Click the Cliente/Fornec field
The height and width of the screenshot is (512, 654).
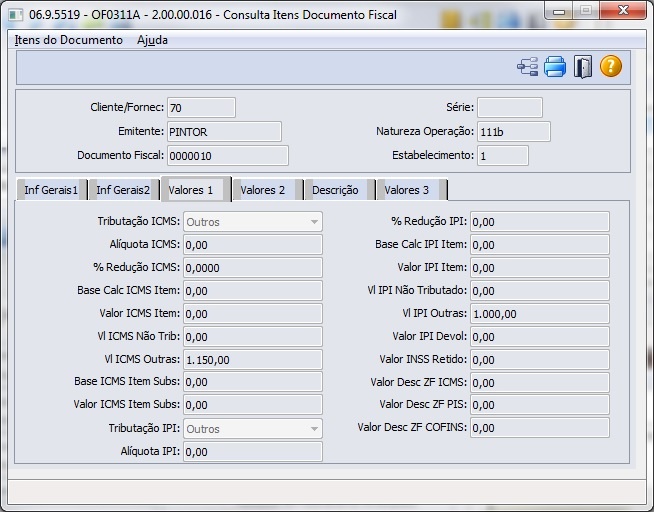click(201, 108)
